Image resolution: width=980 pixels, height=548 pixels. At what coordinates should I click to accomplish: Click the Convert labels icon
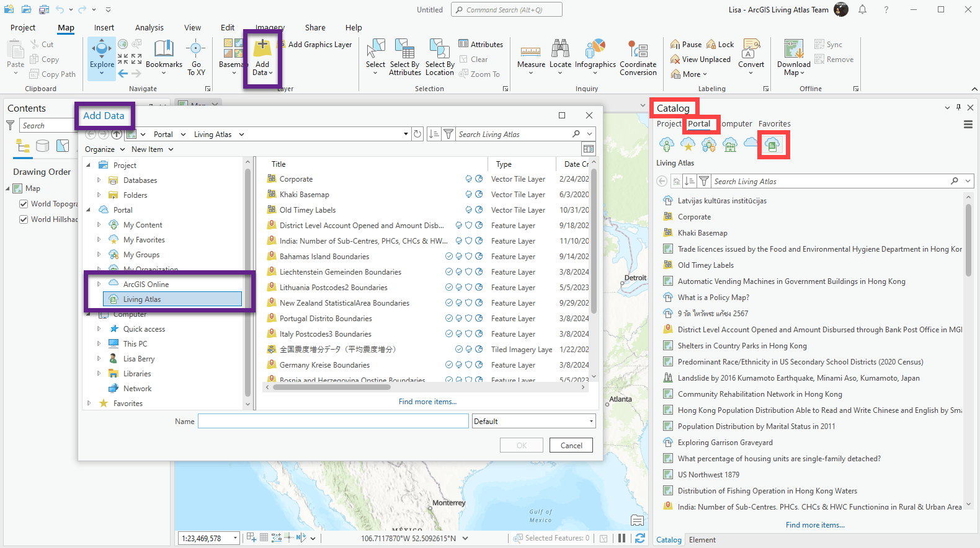pyautogui.click(x=751, y=48)
